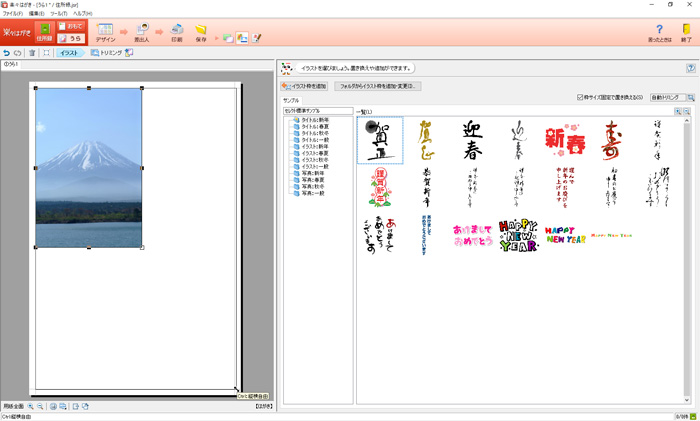Screen dimensions: 700x421
Task: Open the 自動トリミング dropdown
Action: (x=671, y=98)
